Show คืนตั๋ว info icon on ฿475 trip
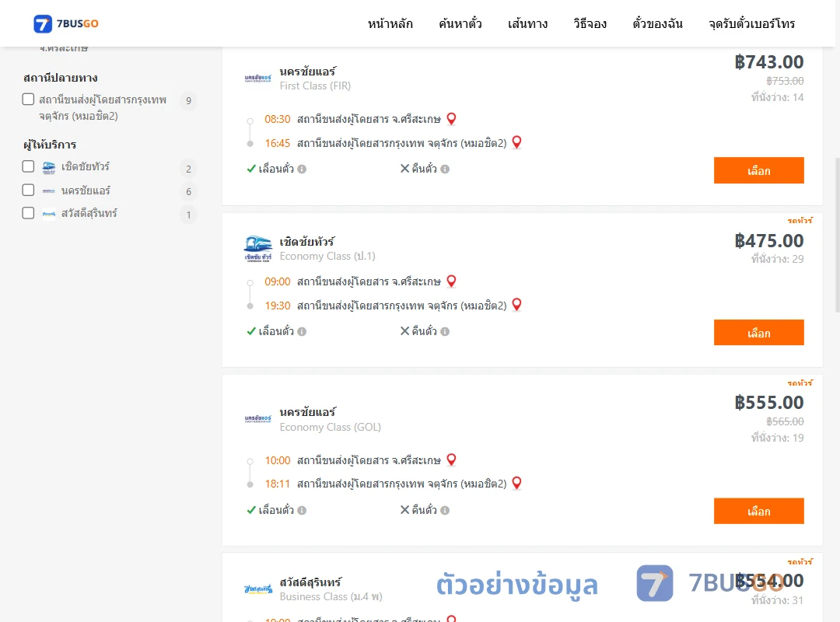This screenshot has width=840, height=622. (445, 332)
